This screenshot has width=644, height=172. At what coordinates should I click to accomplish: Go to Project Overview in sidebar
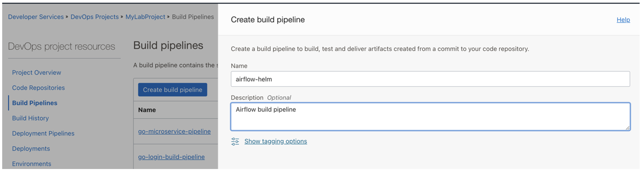point(37,73)
